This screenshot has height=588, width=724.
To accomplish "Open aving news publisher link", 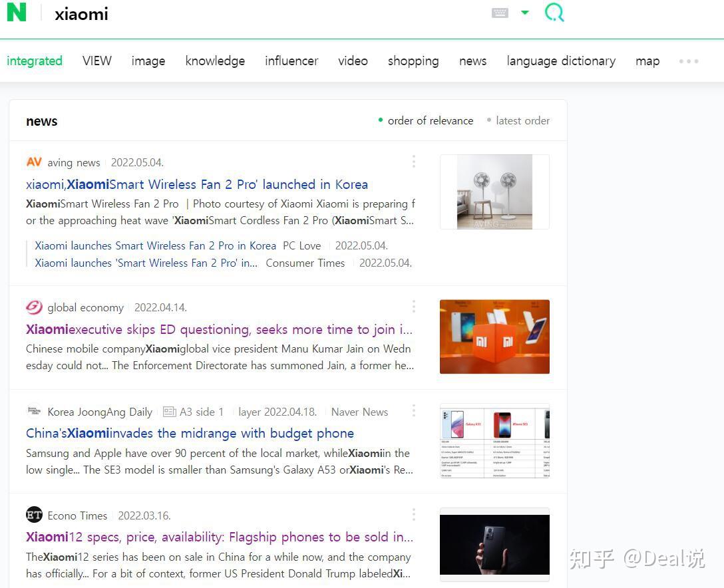I will [x=74, y=162].
